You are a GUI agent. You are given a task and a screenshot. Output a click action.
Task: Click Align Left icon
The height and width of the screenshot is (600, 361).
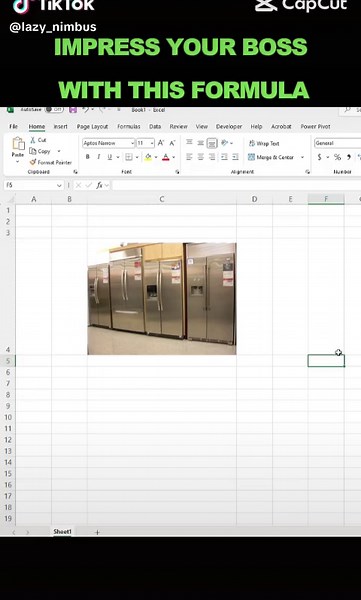[189, 157]
